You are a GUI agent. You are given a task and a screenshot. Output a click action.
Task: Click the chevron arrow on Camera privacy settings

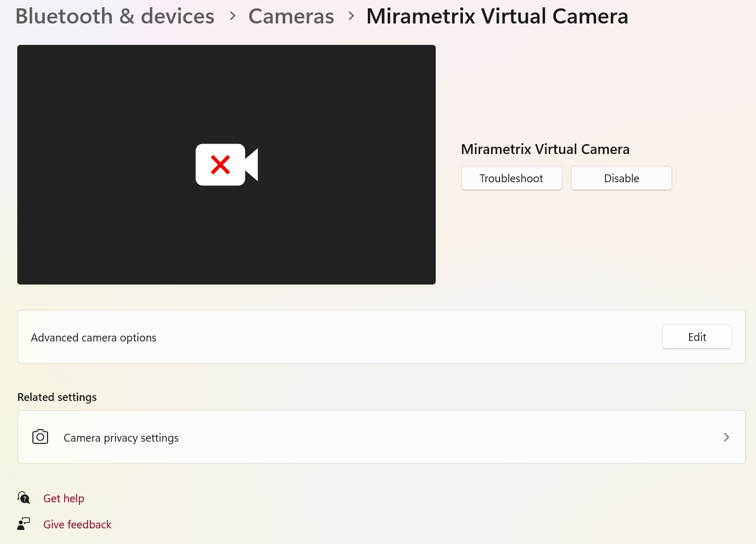click(x=726, y=437)
